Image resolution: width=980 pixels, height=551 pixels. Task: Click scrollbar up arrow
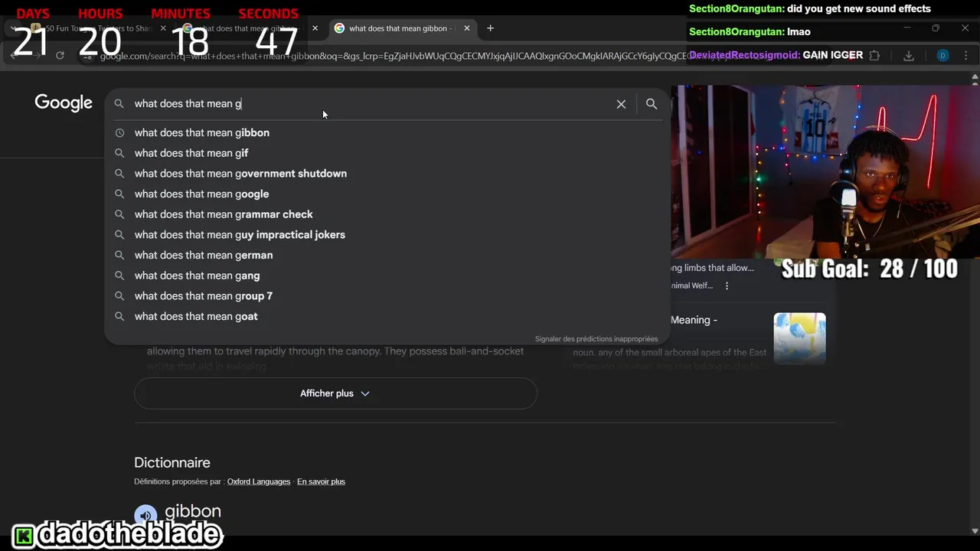coord(975,77)
